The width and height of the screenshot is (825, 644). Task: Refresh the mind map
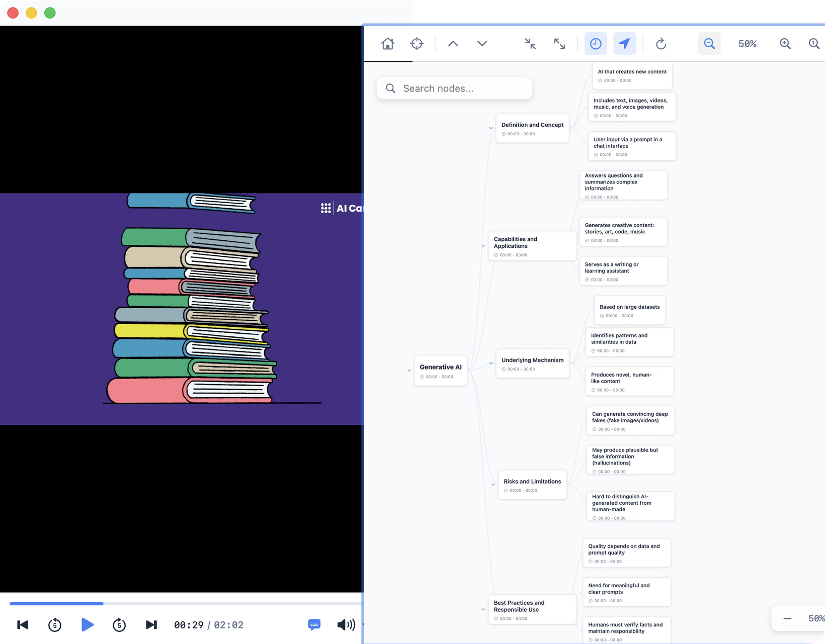(661, 44)
